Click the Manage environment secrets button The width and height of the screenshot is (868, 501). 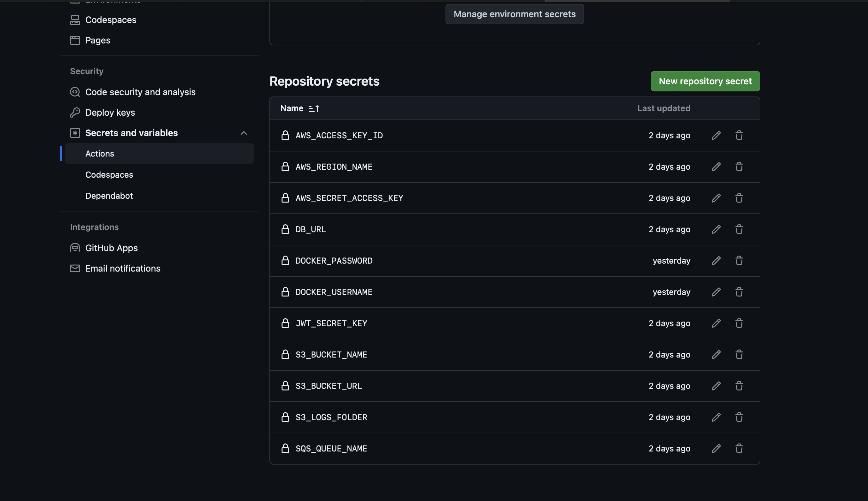[x=515, y=14]
